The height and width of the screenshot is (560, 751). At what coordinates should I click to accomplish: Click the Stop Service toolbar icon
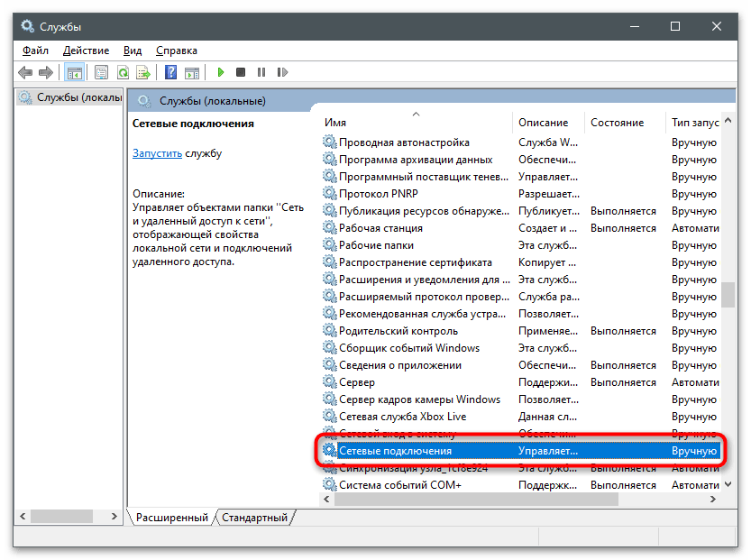(x=241, y=72)
